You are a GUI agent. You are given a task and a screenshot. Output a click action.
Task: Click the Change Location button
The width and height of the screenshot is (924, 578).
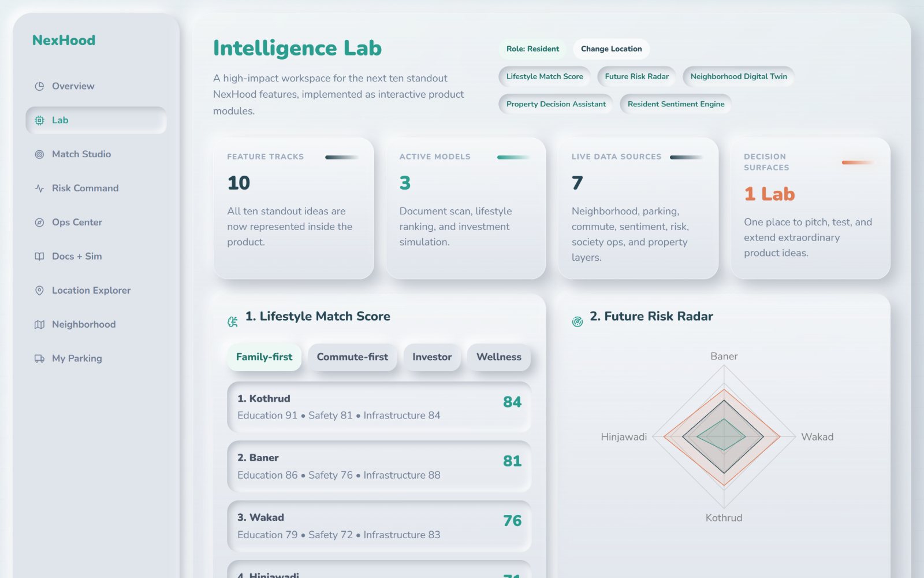[612, 49]
